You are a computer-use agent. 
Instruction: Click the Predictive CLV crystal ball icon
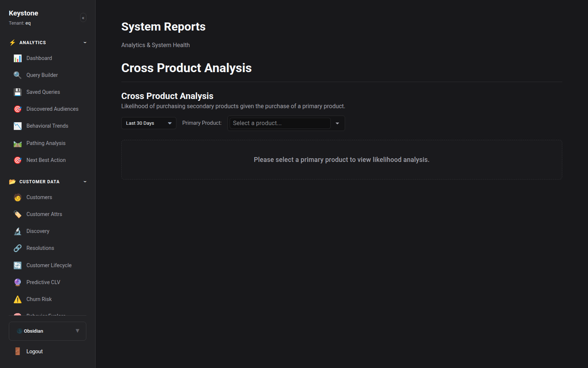point(18,282)
